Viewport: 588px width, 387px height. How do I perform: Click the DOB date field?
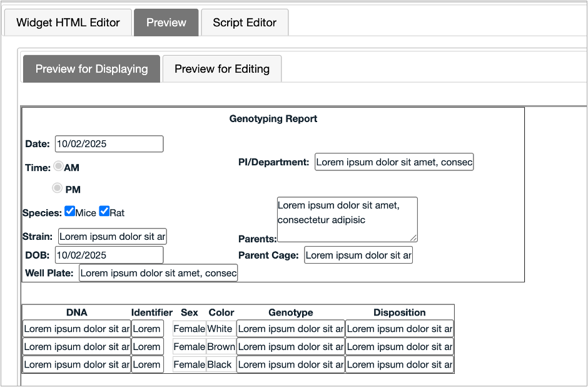(x=109, y=255)
